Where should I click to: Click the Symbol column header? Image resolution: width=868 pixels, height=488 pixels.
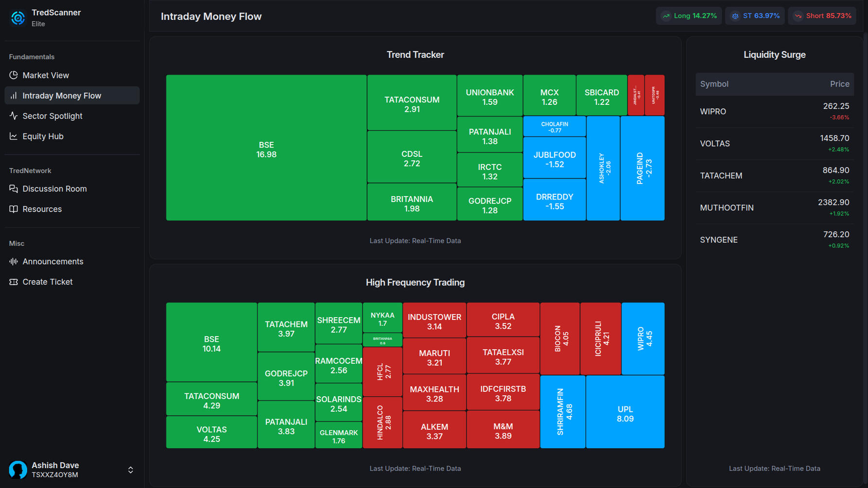pyautogui.click(x=714, y=84)
